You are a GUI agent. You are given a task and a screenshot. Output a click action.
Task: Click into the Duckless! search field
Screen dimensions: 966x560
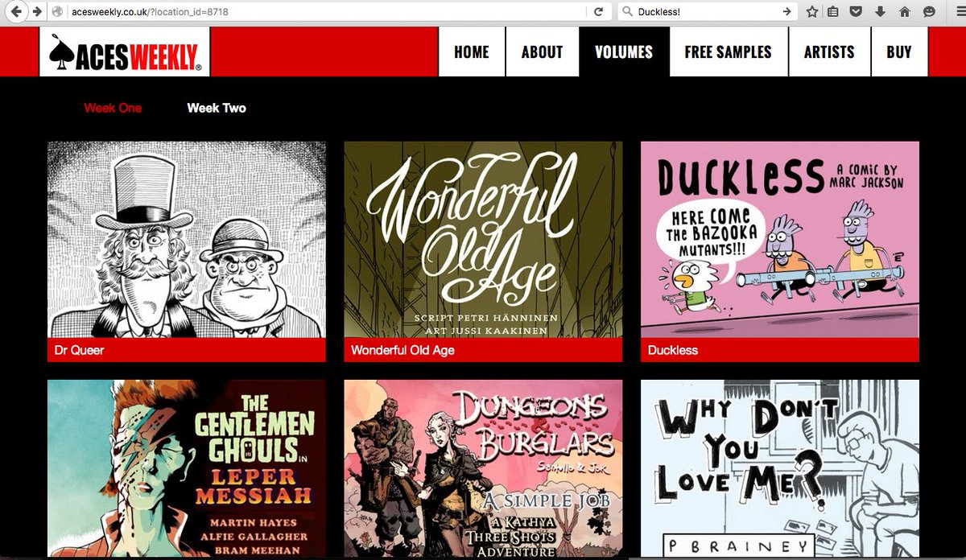[706, 12]
